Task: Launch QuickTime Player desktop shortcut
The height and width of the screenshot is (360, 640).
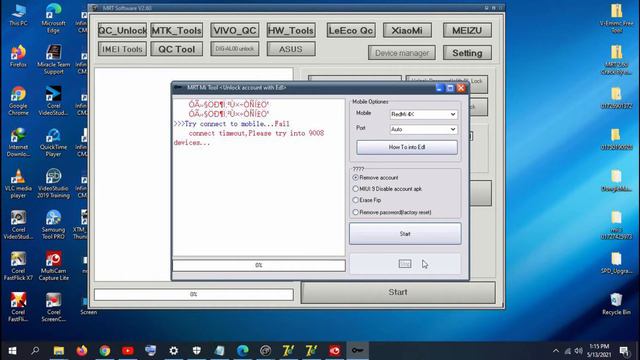Action: click(53, 142)
